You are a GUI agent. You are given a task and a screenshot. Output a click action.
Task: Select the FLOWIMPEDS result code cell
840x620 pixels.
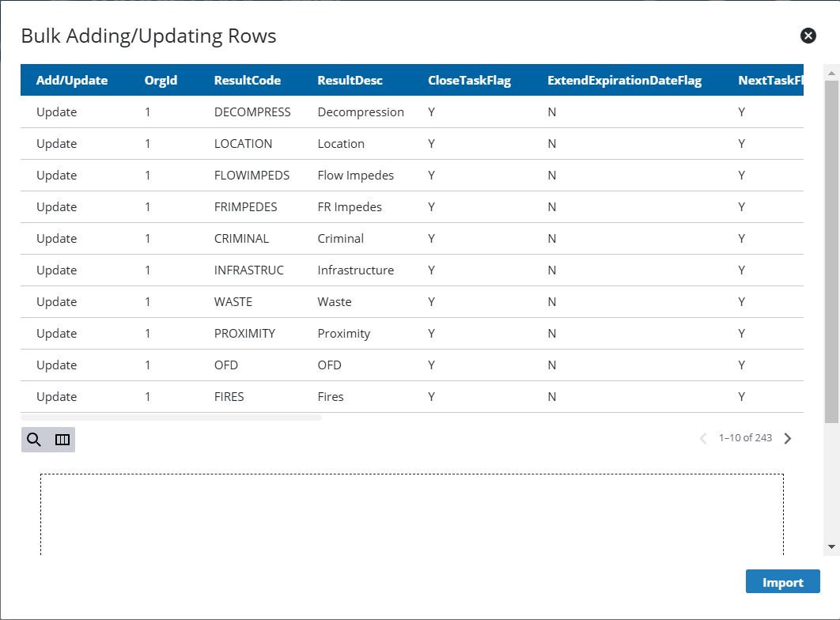(252, 176)
